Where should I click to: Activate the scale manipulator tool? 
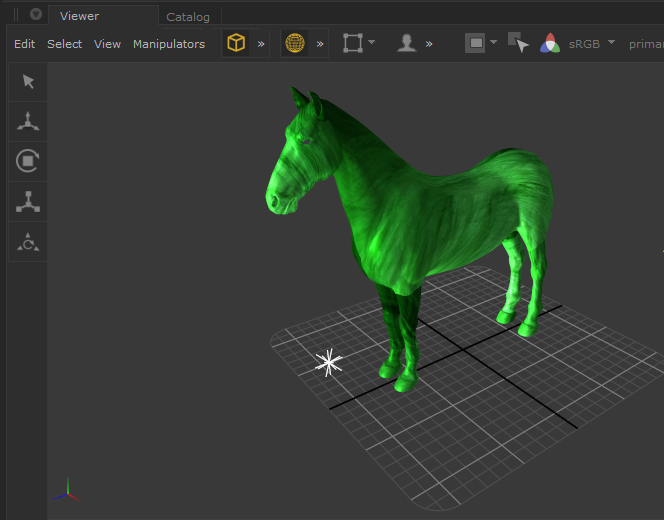pos(28,201)
